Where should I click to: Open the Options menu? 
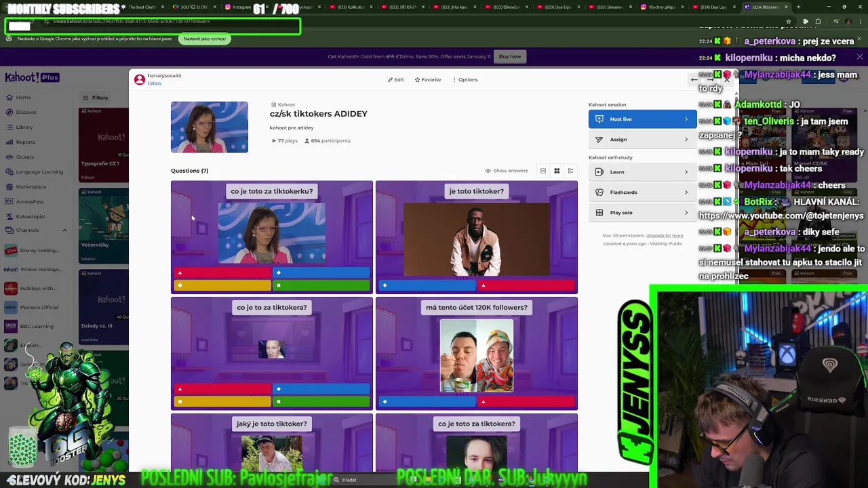pyautogui.click(x=465, y=79)
